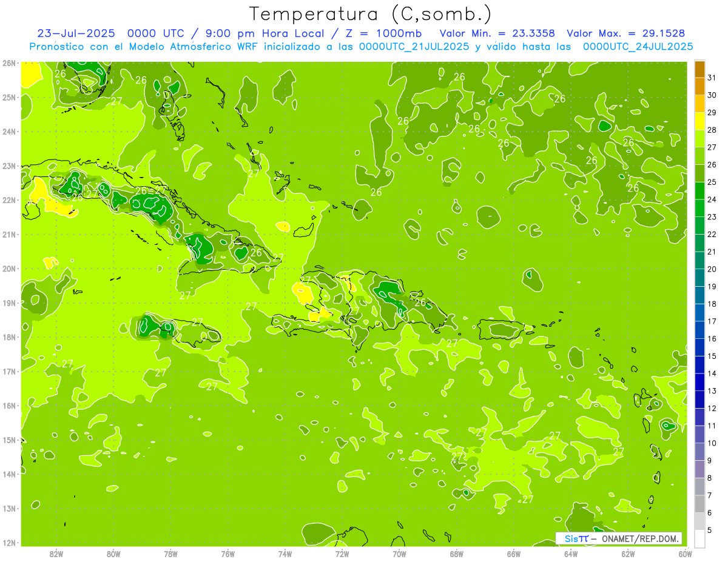
Task: Click the '68W' longitude axis label
Action: 456,554
